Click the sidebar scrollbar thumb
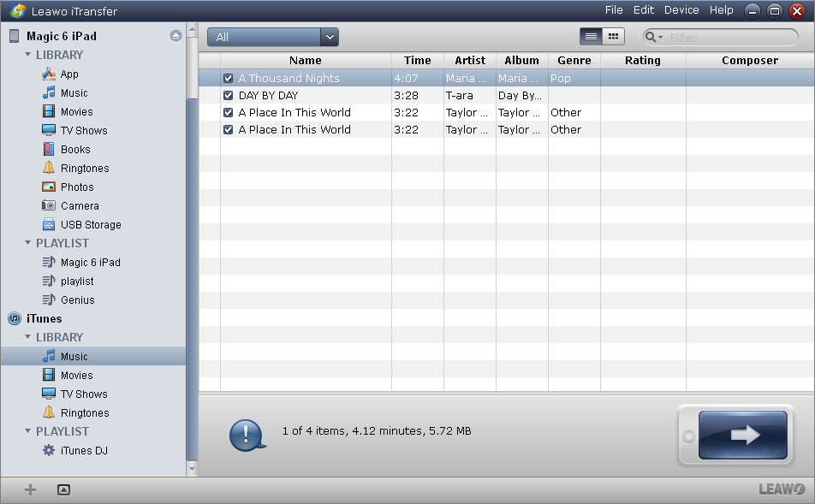 (x=192, y=278)
